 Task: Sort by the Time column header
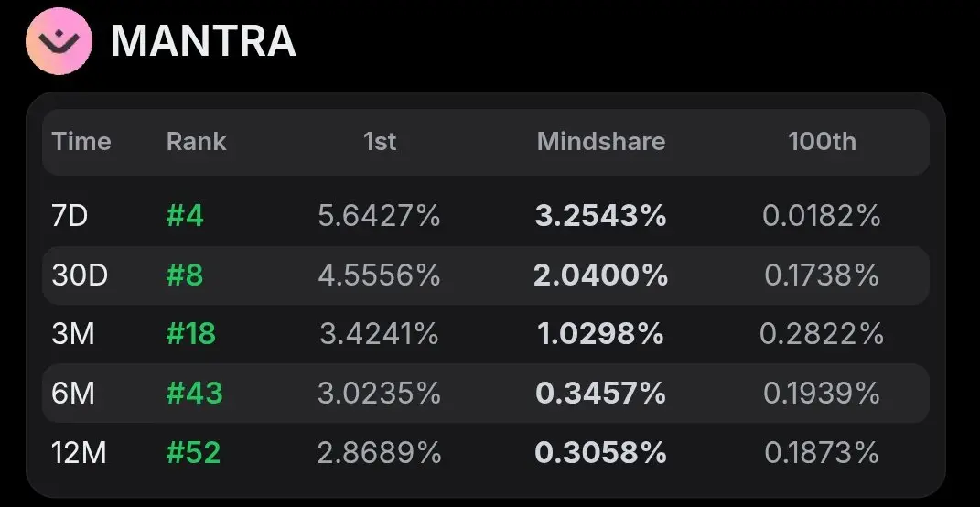pyautogui.click(x=81, y=141)
